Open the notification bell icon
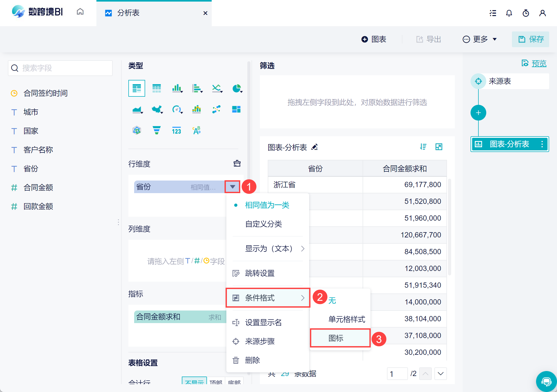 click(509, 13)
